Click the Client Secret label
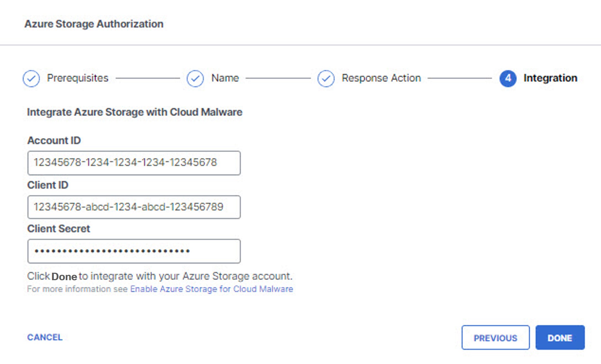The width and height of the screenshot is (601, 364). coord(59,229)
